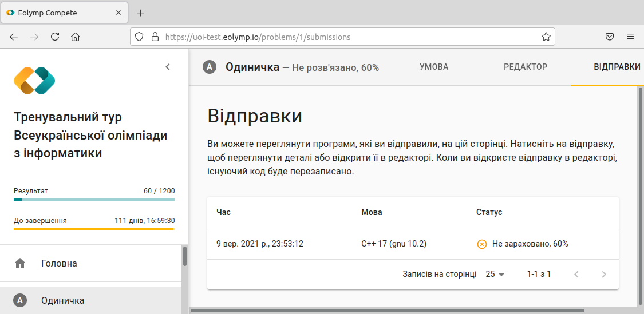Open the tracking protection shield icon
The image size is (644, 314).
[x=139, y=37]
